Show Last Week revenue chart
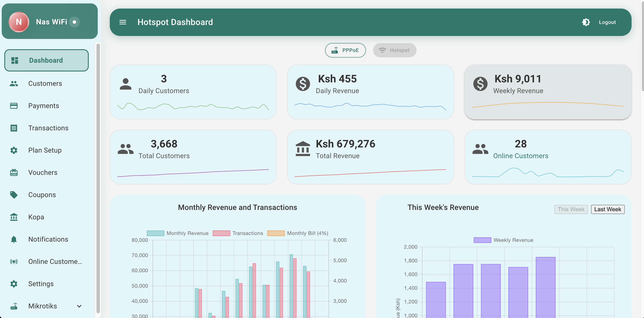This screenshot has width=644, height=318. (607, 209)
